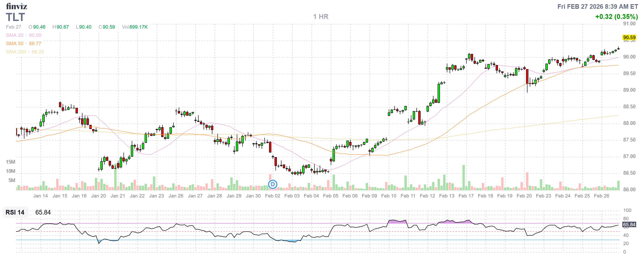Screen dimensions: 644x259
Task: Click the tallest volume bar on Feb 17
Action: coord(463,177)
